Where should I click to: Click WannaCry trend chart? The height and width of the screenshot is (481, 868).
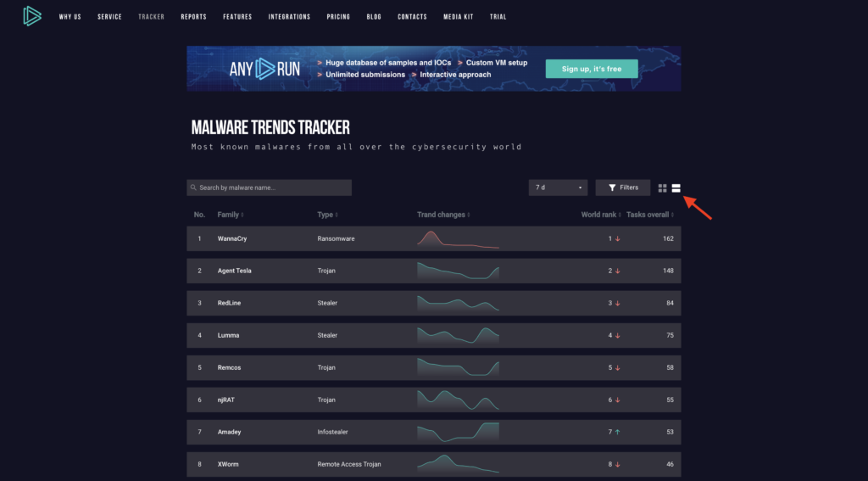(458, 239)
